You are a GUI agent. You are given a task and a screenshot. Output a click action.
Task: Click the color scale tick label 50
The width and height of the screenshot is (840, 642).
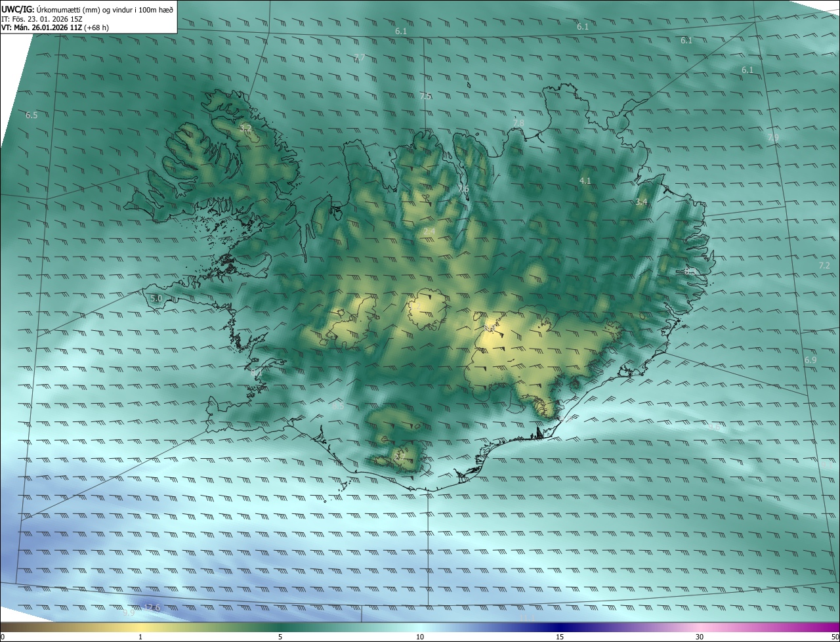click(835, 637)
